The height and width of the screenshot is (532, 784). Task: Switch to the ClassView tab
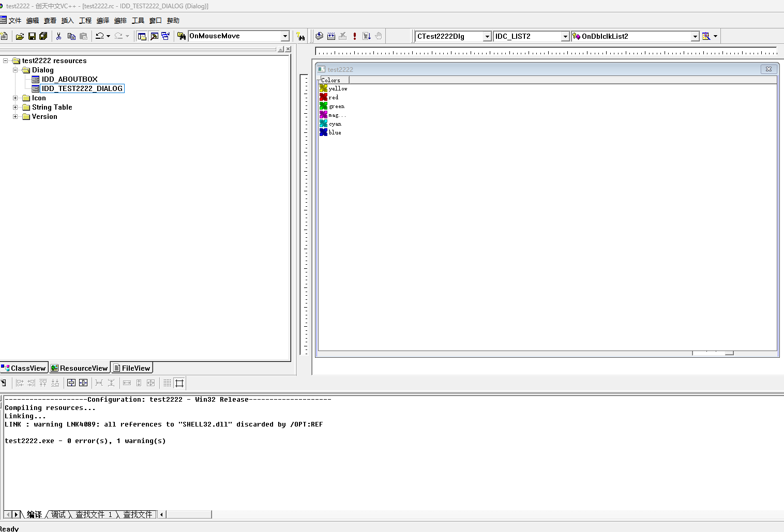click(x=24, y=368)
